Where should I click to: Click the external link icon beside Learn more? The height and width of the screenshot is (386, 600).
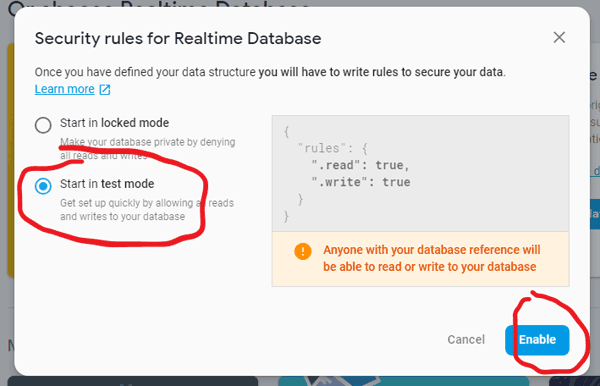105,90
